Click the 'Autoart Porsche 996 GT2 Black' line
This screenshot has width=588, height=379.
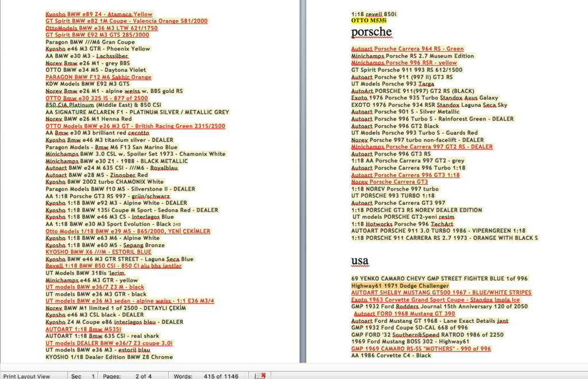[395, 126]
